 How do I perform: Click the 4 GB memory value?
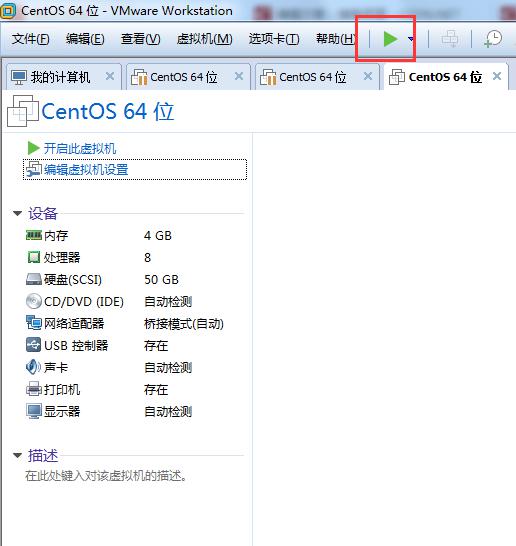pos(158,236)
